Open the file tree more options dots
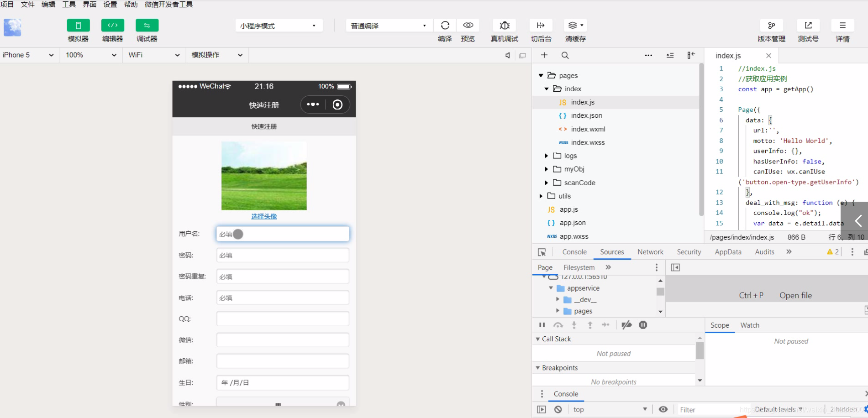Screen dimensions: 868x418 pos(648,55)
